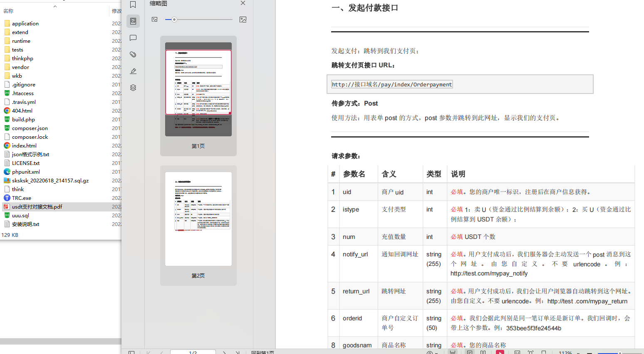Close the 缩略图 thumbnail panel
The height and width of the screenshot is (354, 644).
pyautogui.click(x=243, y=3)
